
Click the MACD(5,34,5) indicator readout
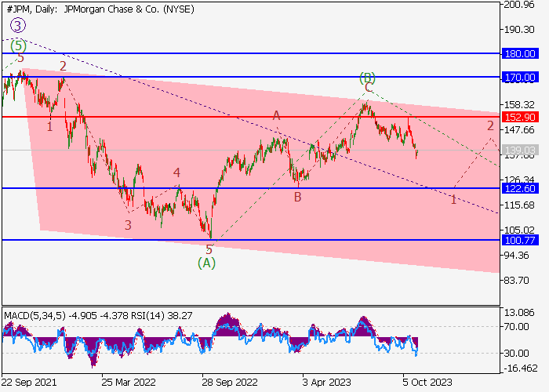[98, 316]
